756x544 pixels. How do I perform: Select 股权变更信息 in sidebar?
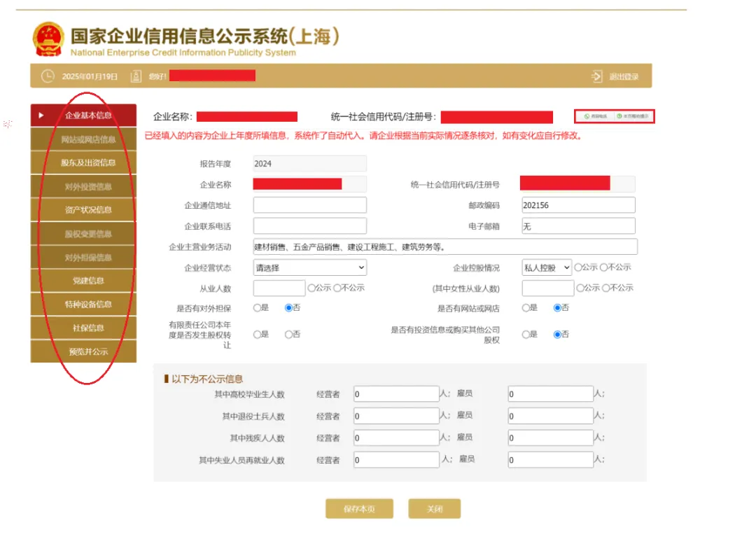click(83, 234)
